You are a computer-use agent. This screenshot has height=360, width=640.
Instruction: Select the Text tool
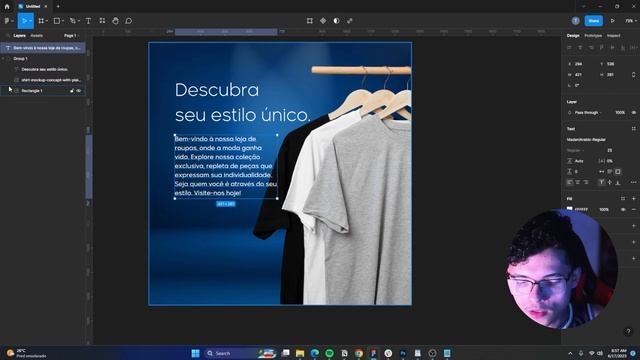pos(88,21)
